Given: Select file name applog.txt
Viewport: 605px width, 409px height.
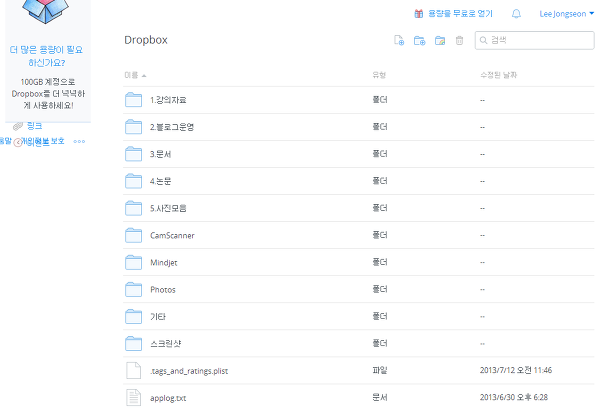Looking at the screenshot, I should click(168, 398).
